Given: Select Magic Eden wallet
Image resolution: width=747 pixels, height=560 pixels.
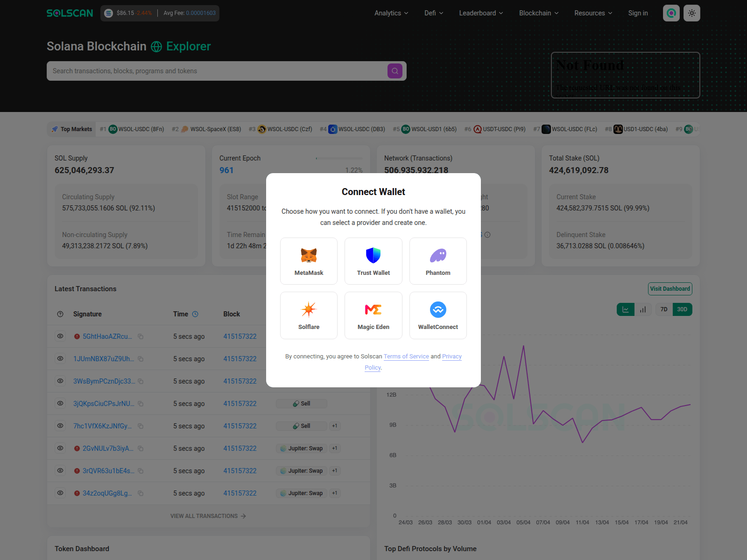Looking at the screenshot, I should point(373,315).
